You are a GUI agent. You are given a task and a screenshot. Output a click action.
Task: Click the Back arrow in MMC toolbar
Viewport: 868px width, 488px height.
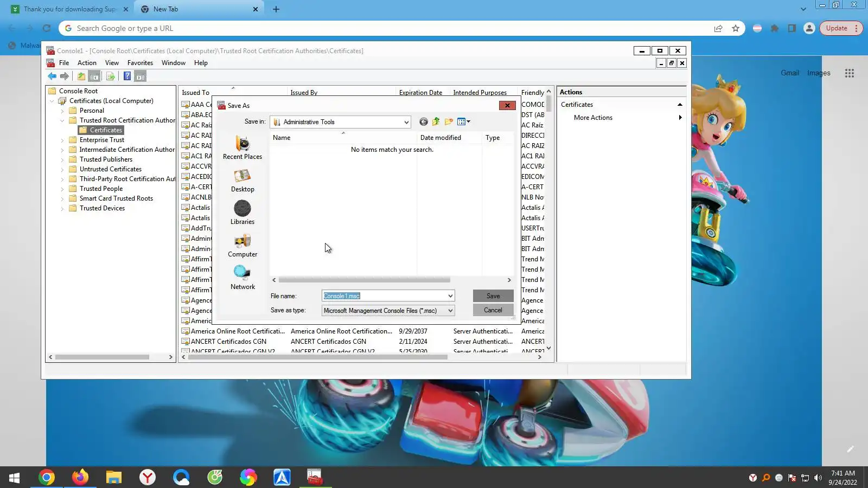point(52,76)
